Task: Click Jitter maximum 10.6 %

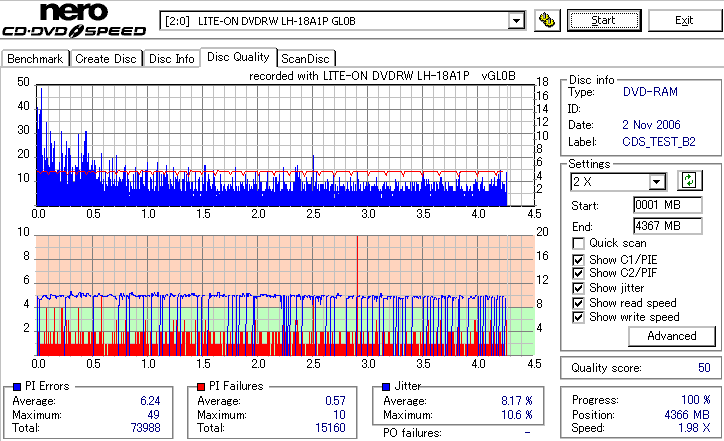Action: tap(517, 415)
